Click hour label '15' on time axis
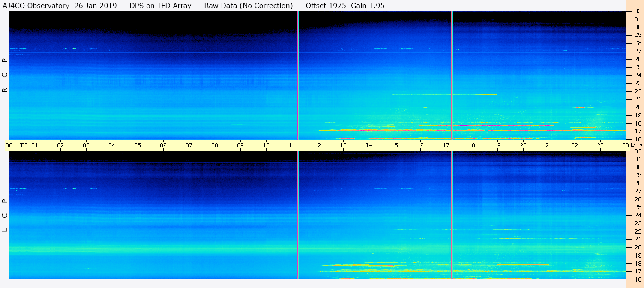Screen dimensions: 644x288 (x=395, y=145)
